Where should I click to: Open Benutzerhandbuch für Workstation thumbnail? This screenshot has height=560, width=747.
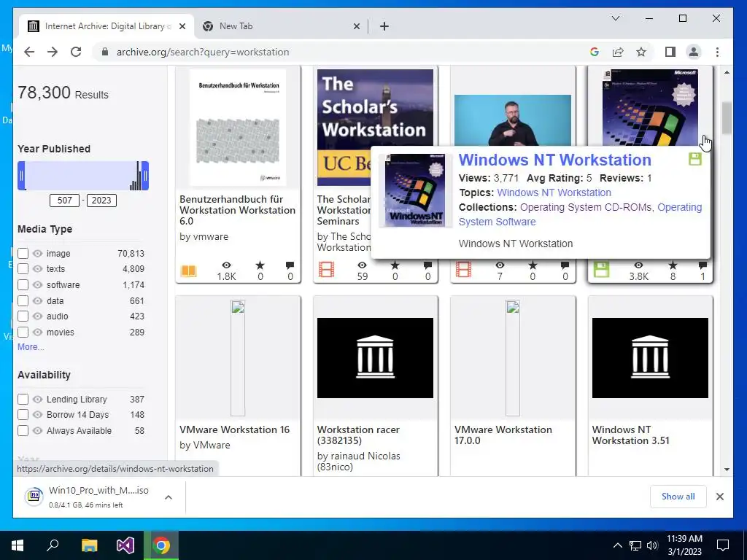coord(238,128)
